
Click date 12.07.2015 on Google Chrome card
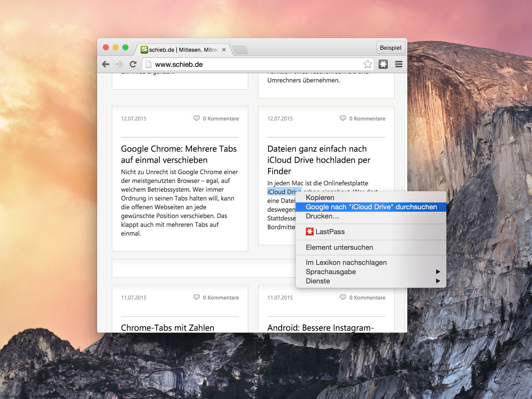[134, 118]
